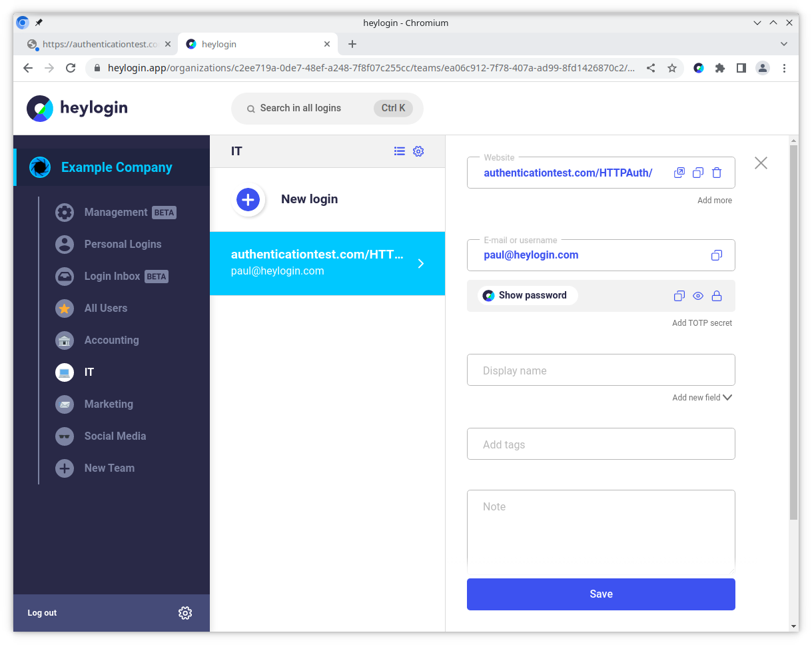
Task: View site information lock icon
Action: coord(97,68)
